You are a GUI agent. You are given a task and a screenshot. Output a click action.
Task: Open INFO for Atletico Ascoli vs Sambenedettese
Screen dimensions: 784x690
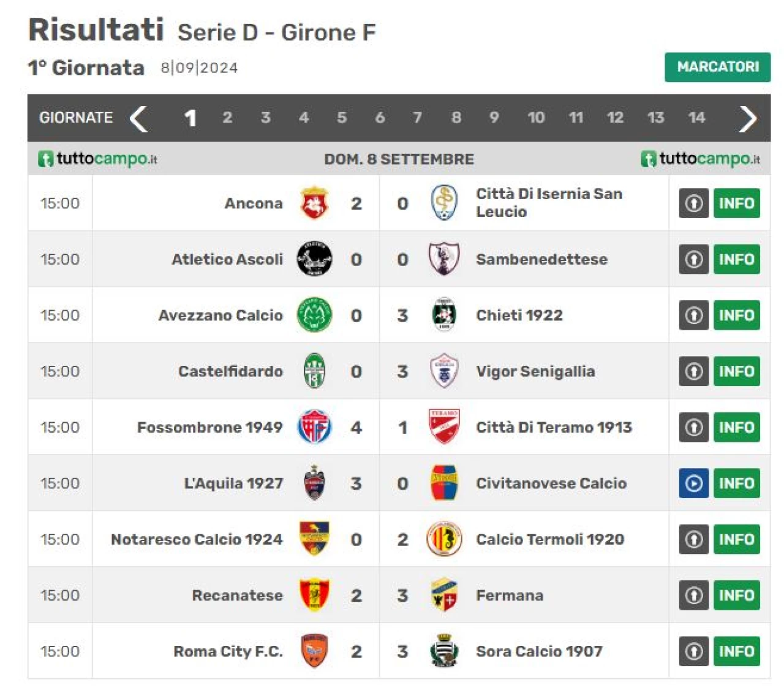click(x=736, y=259)
